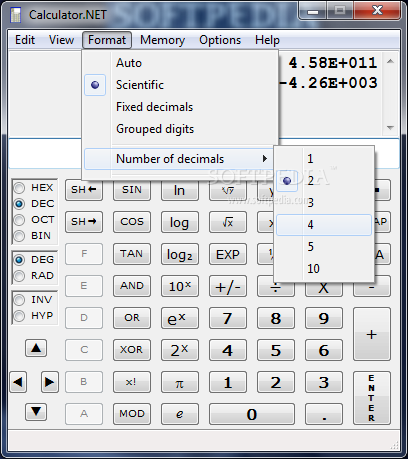
Task: Click the square root √x key
Action: [228, 222]
